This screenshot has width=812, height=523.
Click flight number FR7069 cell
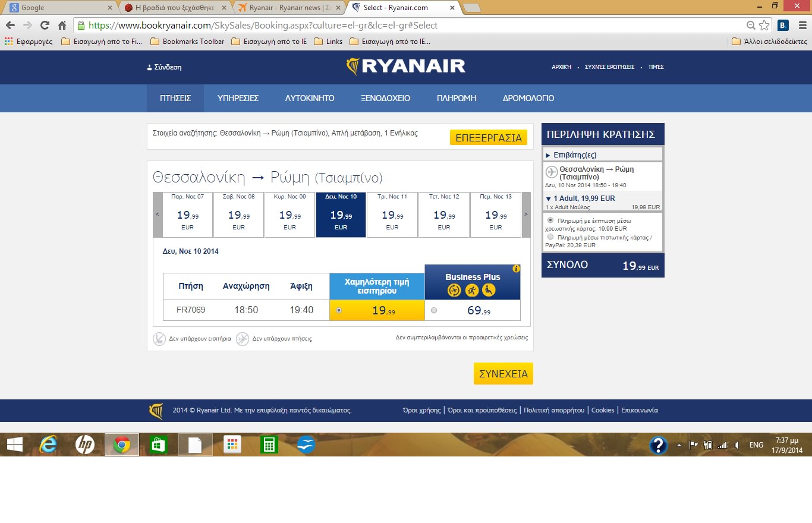(191, 310)
